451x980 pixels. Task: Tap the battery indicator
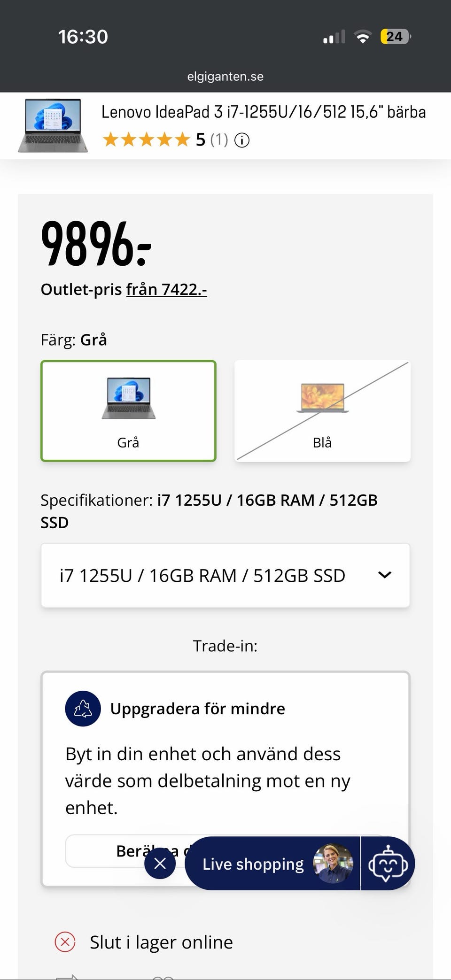[x=395, y=37]
